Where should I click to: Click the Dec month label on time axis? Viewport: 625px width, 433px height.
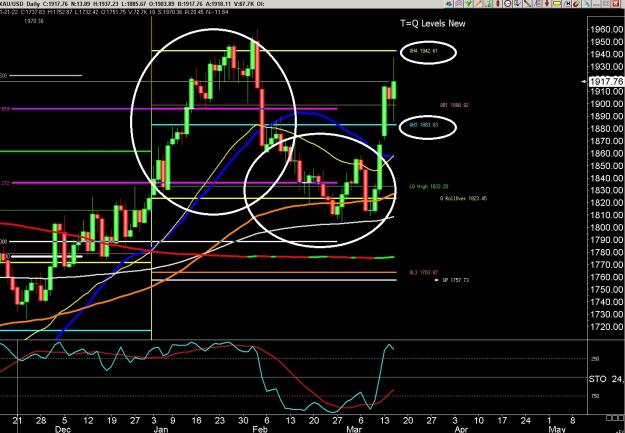pos(63,429)
